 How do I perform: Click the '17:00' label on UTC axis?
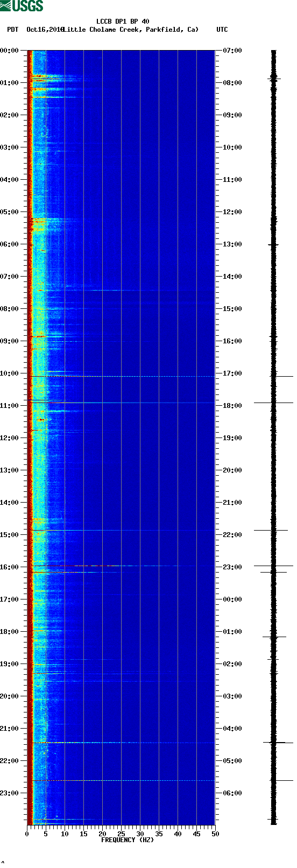[232, 373]
